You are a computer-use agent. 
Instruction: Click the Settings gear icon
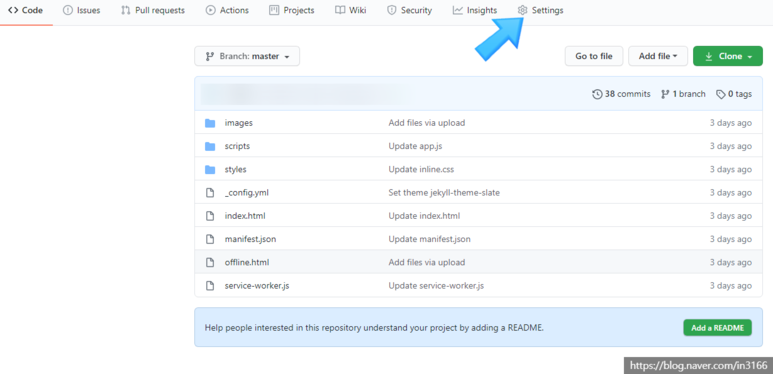523,10
